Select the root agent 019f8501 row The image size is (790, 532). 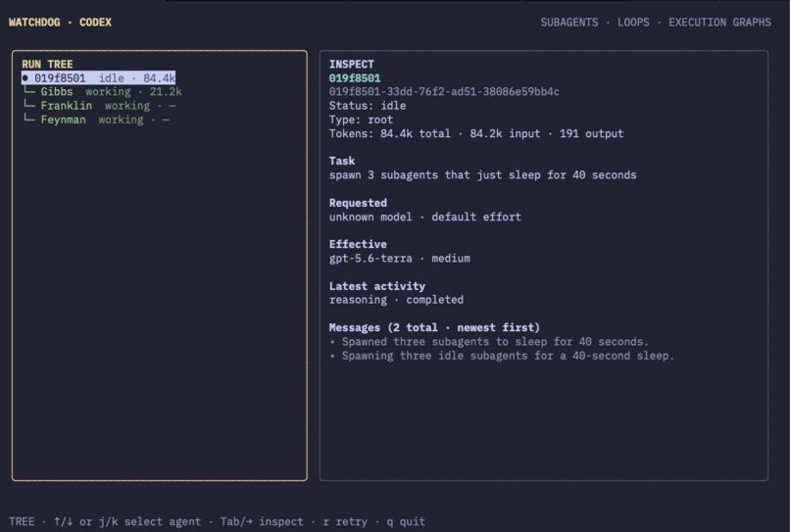pos(98,78)
